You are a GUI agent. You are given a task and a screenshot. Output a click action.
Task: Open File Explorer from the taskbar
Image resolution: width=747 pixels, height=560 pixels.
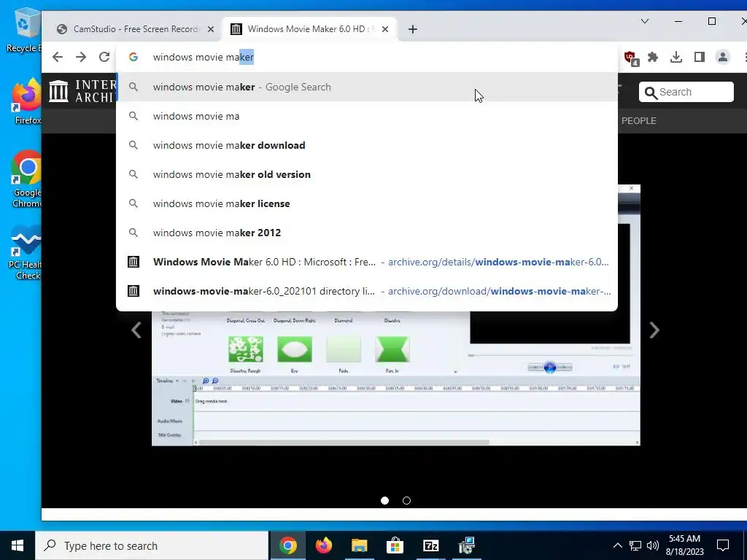pos(360,545)
